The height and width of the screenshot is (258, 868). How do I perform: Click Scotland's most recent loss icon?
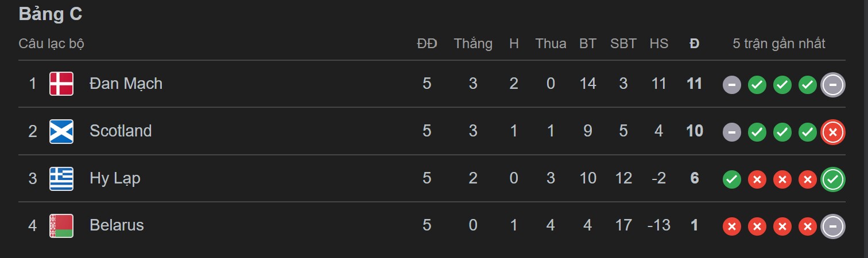(x=833, y=133)
